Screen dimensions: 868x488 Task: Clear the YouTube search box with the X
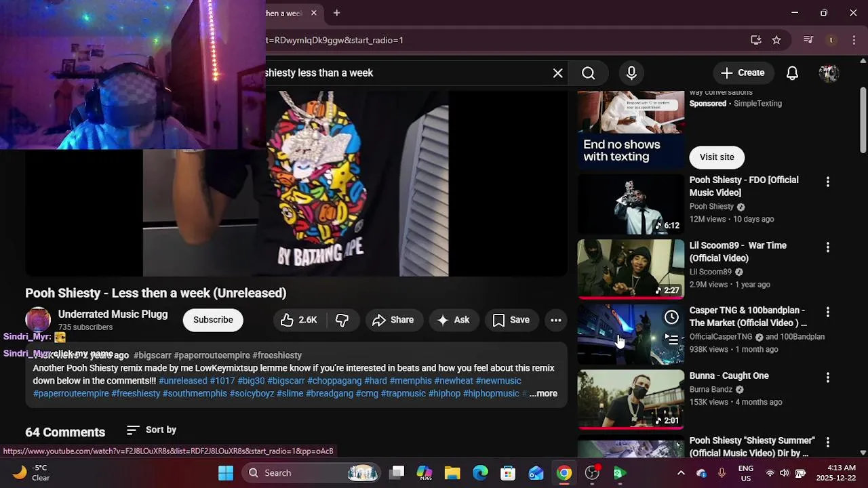(x=557, y=73)
